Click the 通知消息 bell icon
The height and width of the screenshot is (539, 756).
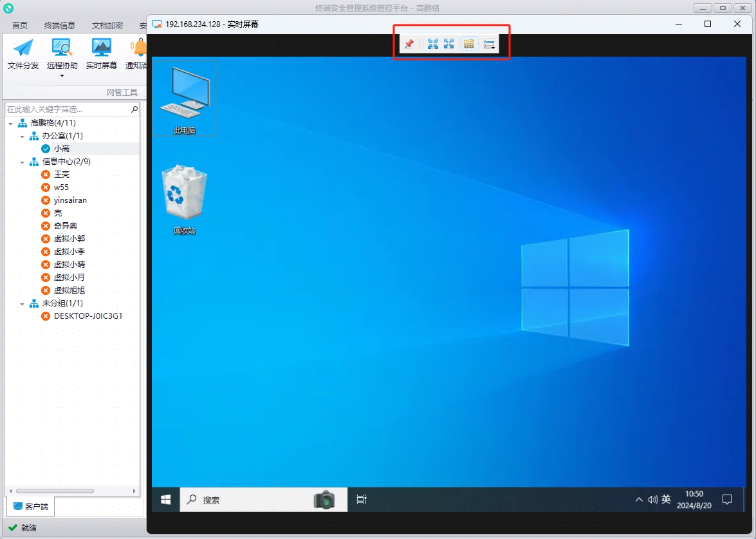(139, 48)
